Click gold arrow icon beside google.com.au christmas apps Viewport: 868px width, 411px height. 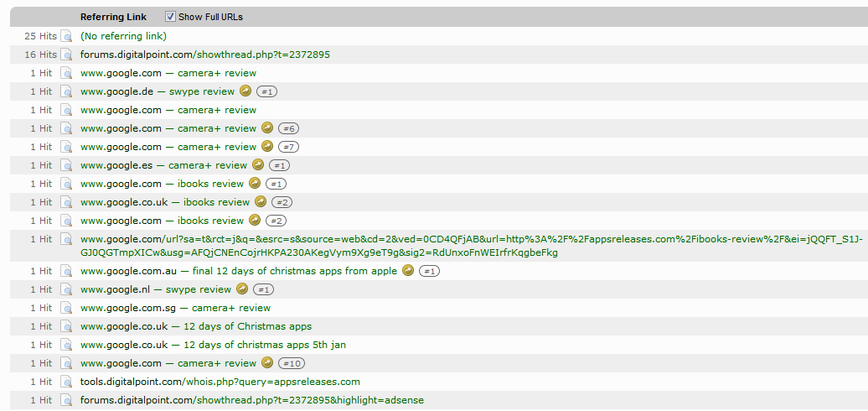[408, 271]
